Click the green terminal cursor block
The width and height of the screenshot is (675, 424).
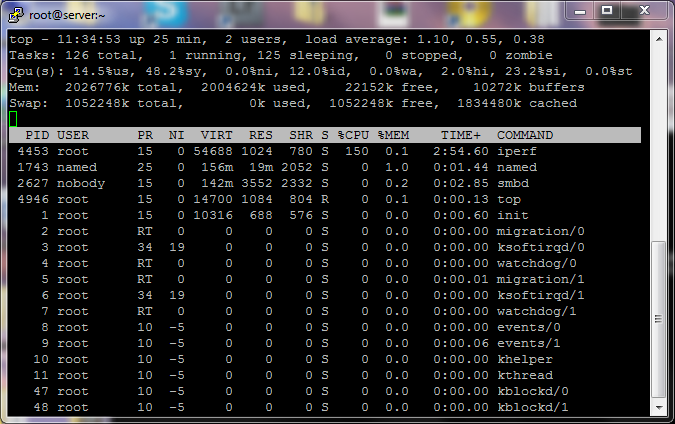(12, 118)
